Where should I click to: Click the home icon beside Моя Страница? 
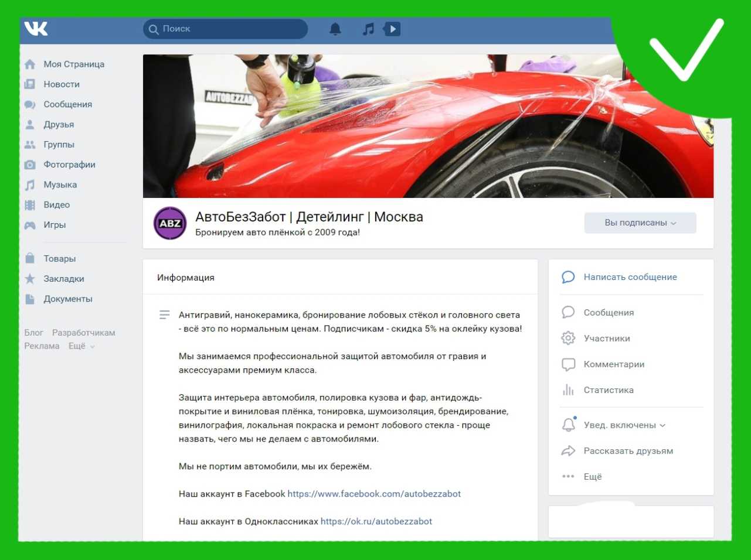pyautogui.click(x=30, y=64)
